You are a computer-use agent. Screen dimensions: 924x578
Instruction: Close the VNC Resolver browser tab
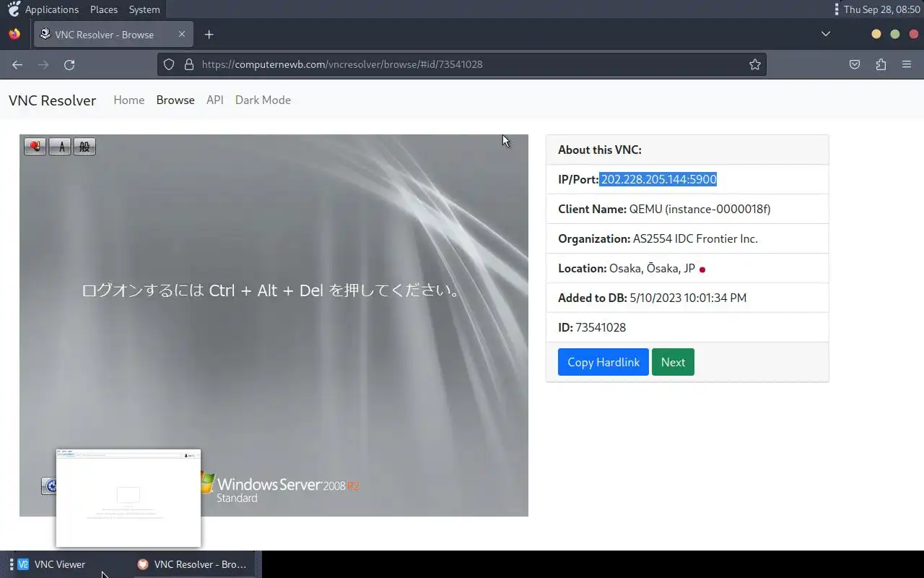(x=182, y=34)
